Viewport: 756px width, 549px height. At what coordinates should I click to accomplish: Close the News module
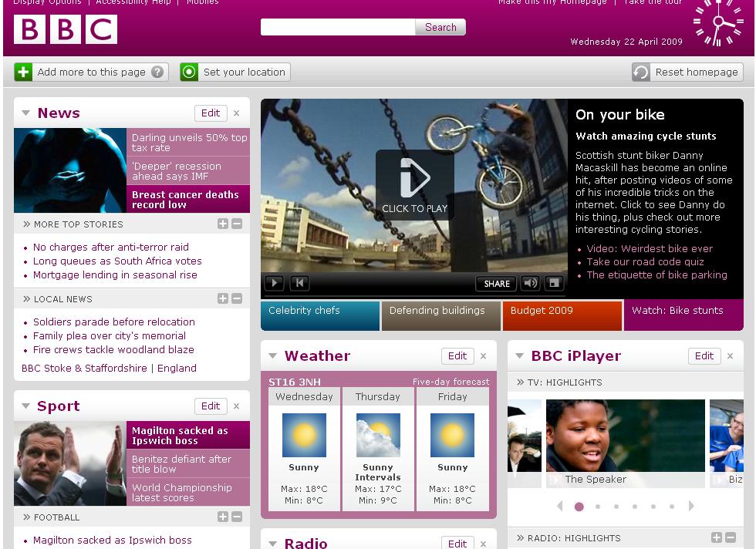(236, 113)
